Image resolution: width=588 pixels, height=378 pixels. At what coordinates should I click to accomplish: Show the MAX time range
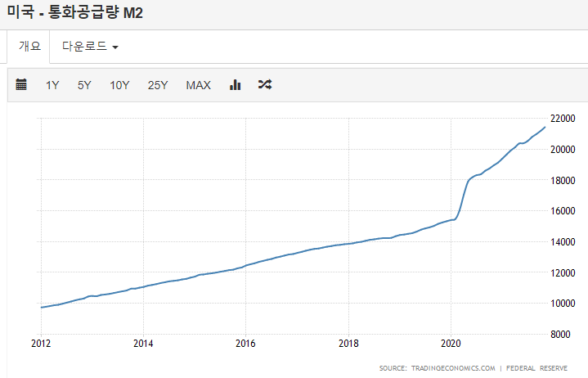199,85
